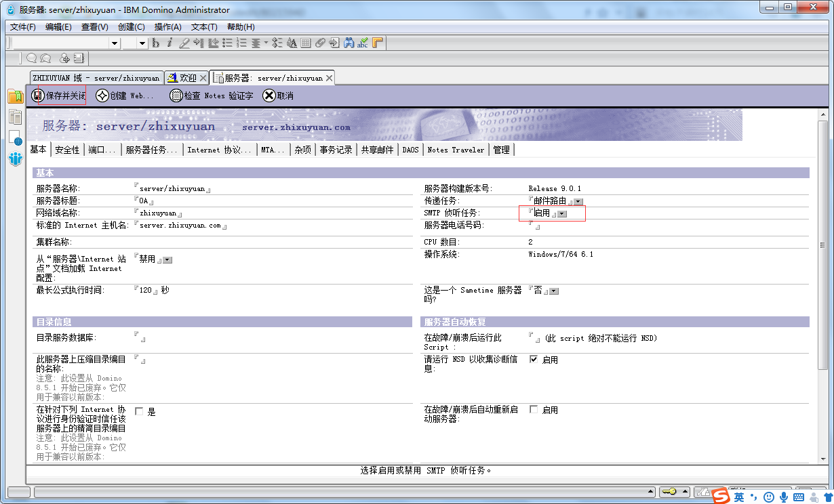This screenshot has height=504, width=834.
Task: Open the documents icon in the sidebar
Action: (16, 117)
